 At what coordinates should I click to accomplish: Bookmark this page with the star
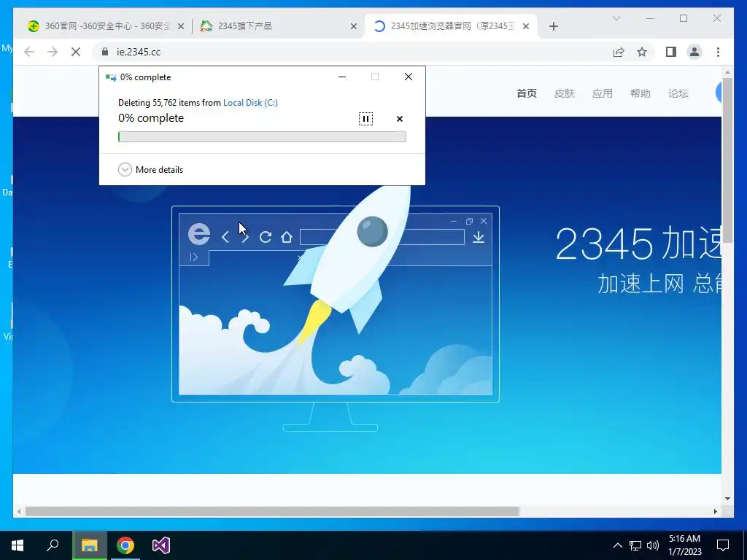(642, 52)
